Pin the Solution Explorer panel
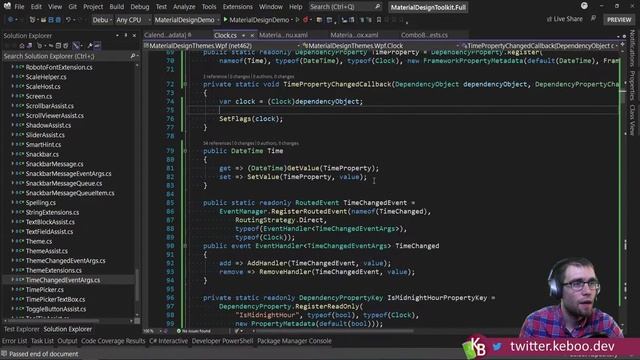This screenshot has width=640, height=360. 126,36
